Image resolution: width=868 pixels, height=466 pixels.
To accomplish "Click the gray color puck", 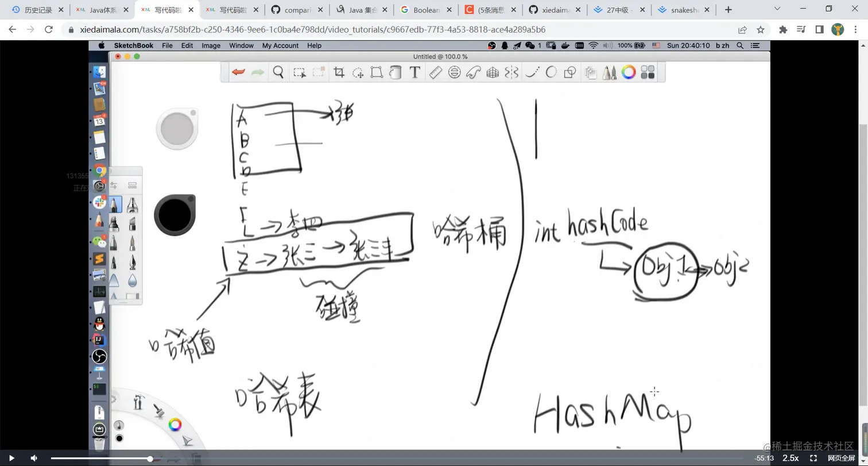I will coord(177,129).
